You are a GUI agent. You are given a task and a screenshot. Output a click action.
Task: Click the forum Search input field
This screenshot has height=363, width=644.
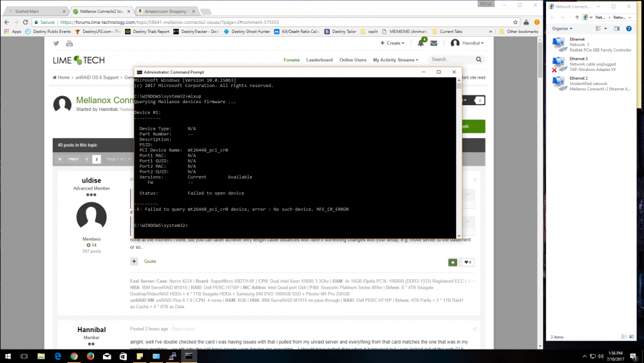[452, 59]
